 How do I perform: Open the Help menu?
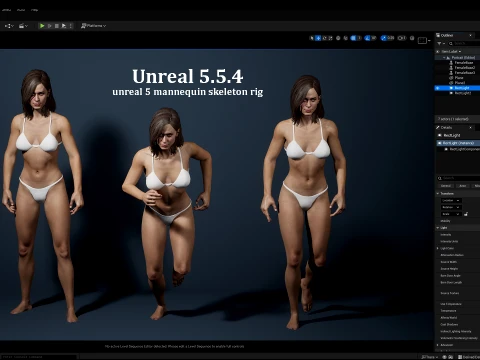pyautogui.click(x=34, y=10)
